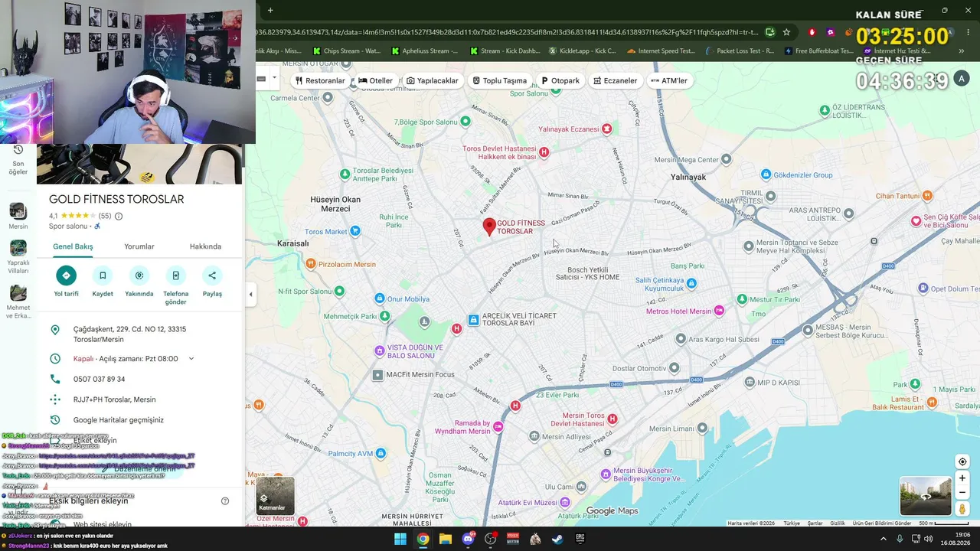Bookmark this page with the star icon
980x551 pixels.
coord(786,32)
